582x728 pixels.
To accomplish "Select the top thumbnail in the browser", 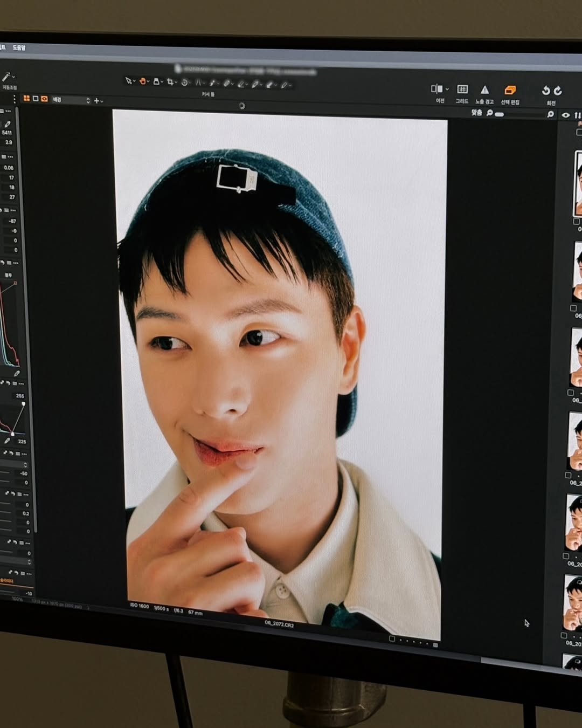I will [578, 183].
